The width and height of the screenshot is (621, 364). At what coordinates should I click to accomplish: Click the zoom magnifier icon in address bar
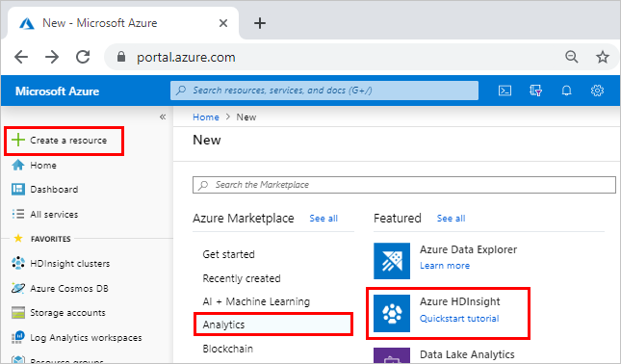coord(572,57)
